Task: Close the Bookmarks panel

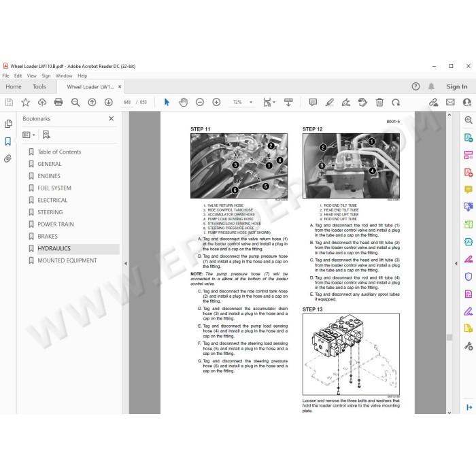Action: point(112,118)
